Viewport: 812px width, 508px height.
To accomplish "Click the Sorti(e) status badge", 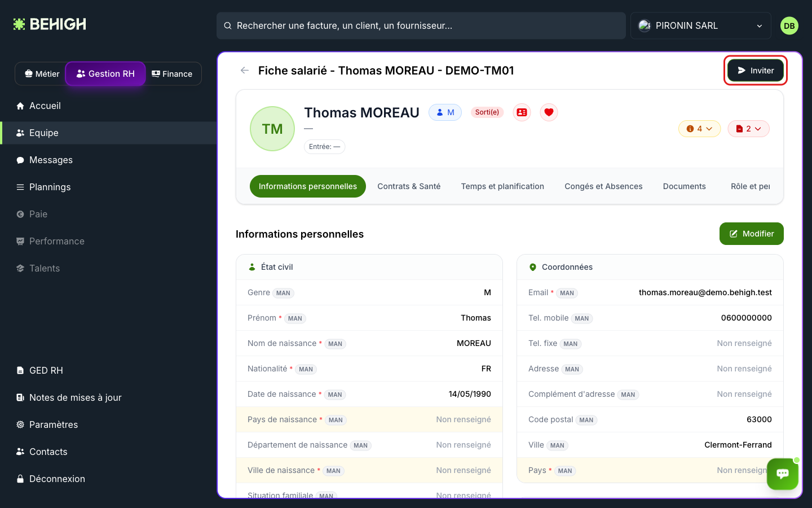I will click(x=487, y=112).
